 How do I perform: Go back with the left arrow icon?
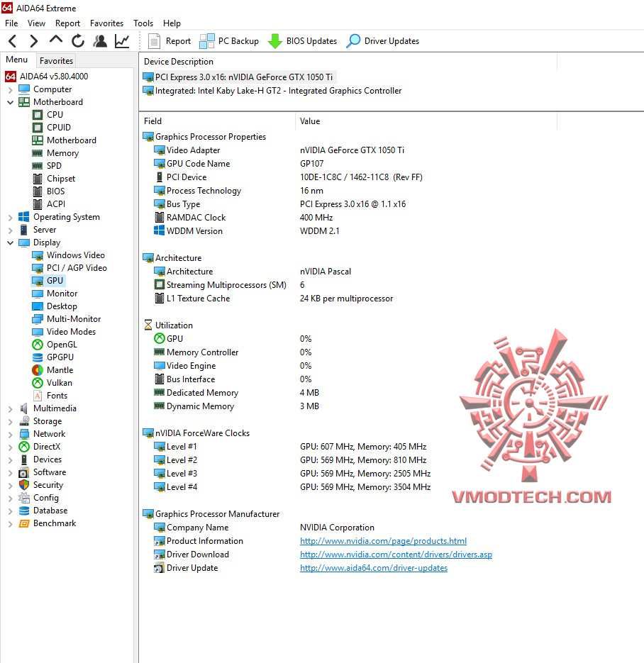pyautogui.click(x=13, y=41)
